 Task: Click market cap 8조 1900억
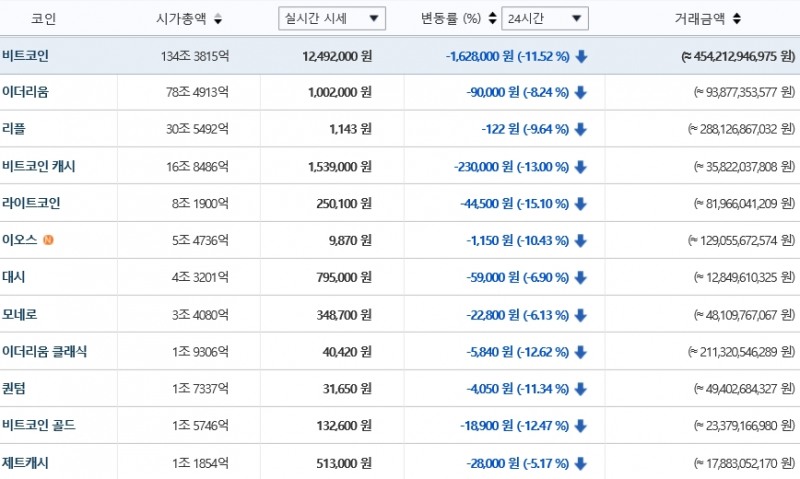pos(201,204)
